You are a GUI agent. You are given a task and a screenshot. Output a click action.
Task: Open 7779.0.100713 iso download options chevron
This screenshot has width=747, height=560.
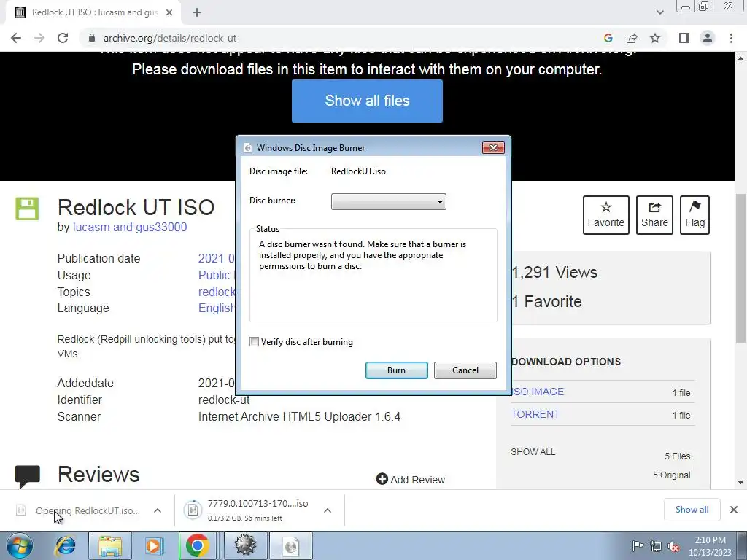328,510
